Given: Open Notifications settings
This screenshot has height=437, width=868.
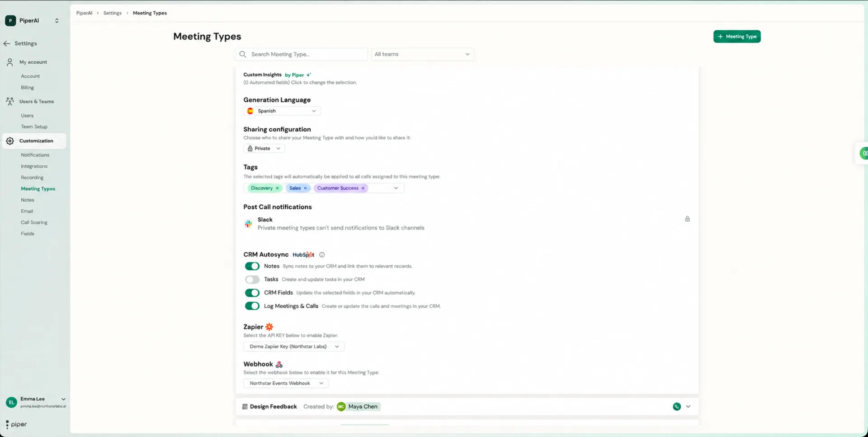Looking at the screenshot, I should click(x=35, y=155).
